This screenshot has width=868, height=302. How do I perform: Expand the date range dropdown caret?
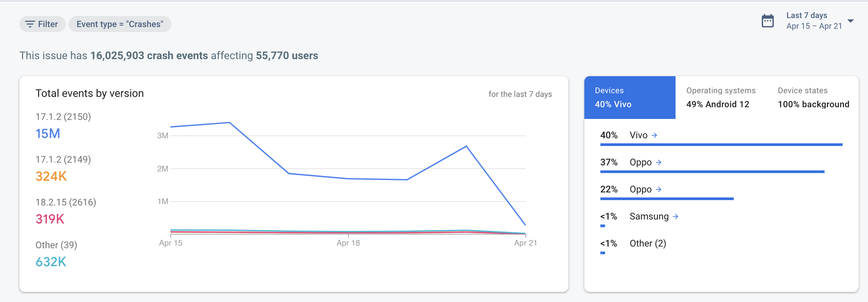[x=851, y=21]
